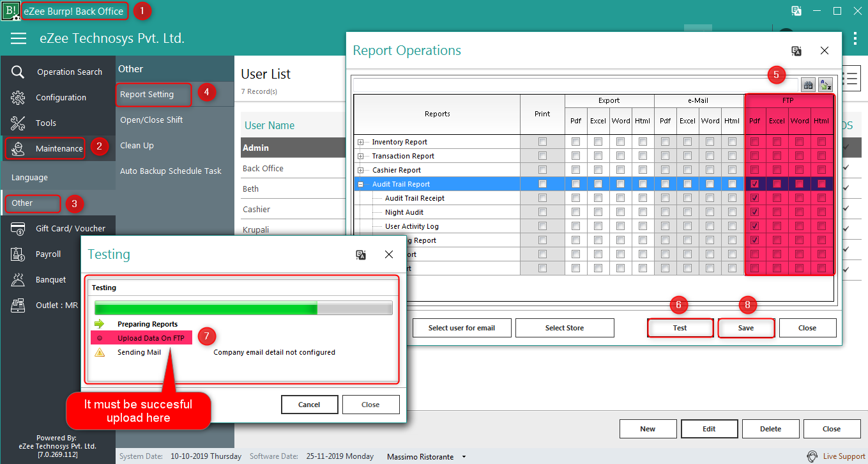Click the report search field in Report Operations

click(575, 85)
